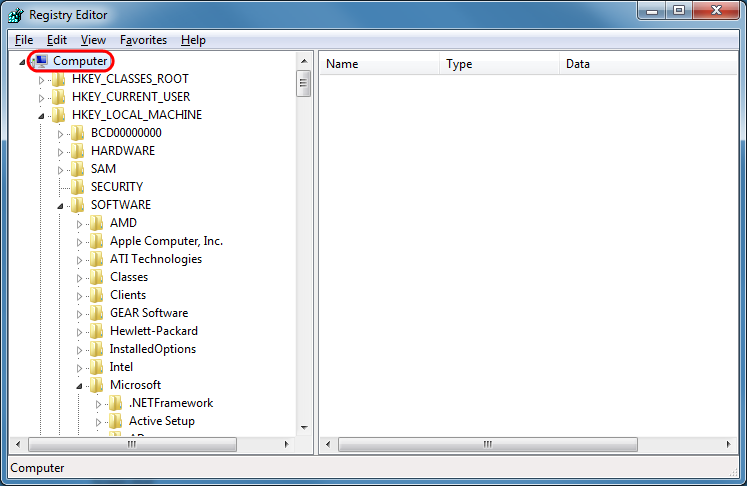Click the HKEY_CURRENT_USER folder icon
The width and height of the screenshot is (747, 486).
[59, 97]
